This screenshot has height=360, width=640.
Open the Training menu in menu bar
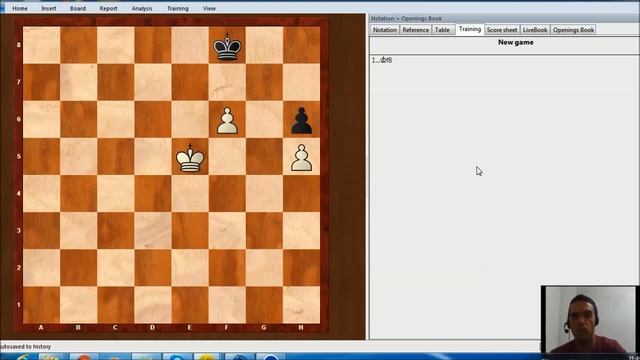(x=178, y=8)
